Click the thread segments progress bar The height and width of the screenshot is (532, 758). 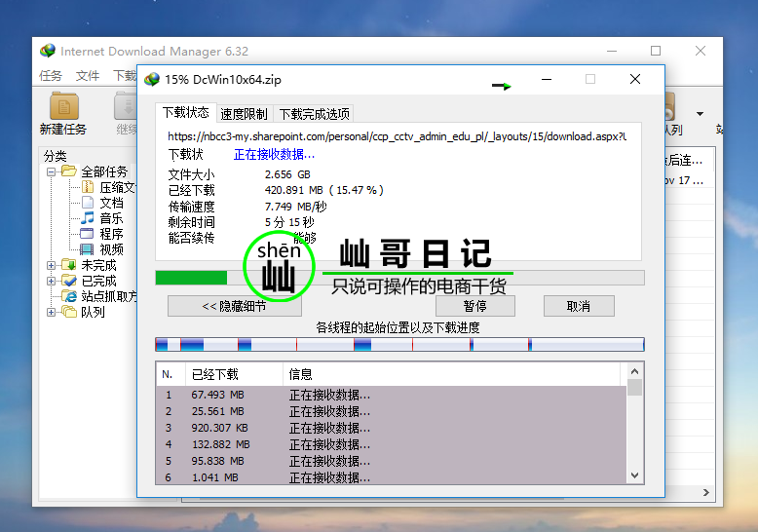[399, 344]
